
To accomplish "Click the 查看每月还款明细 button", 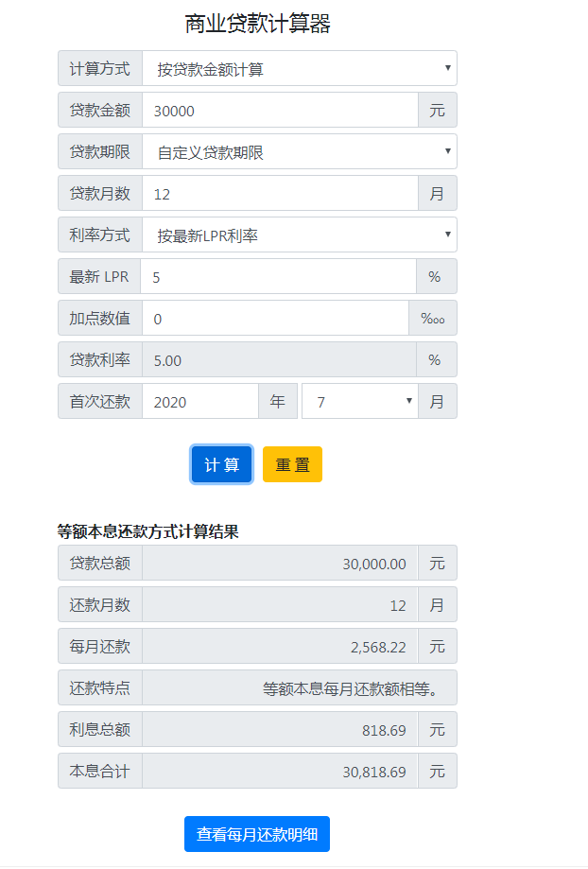I will [x=257, y=834].
